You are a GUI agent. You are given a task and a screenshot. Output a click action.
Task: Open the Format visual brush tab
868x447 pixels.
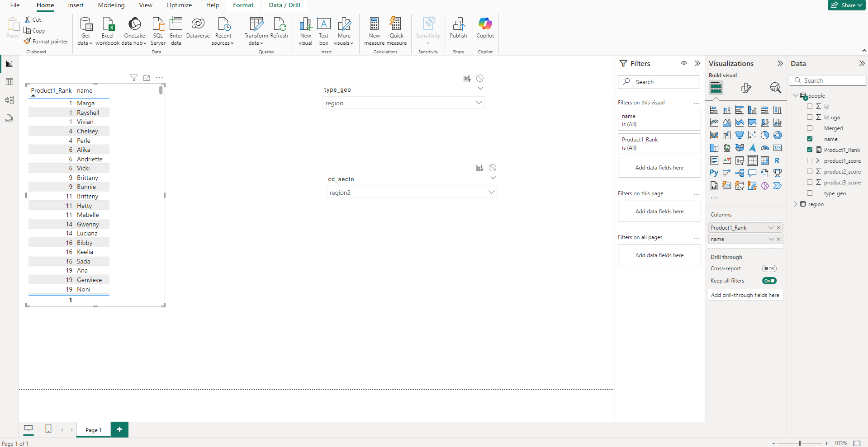coord(746,88)
